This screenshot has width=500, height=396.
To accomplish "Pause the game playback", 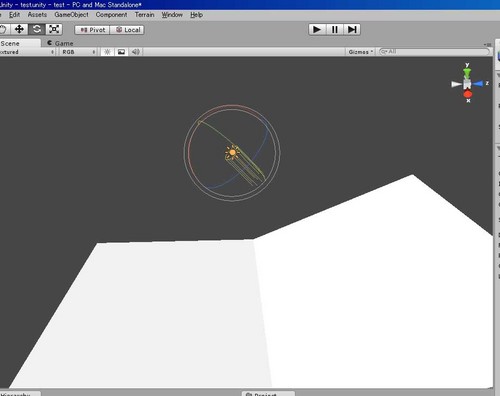I will [334, 30].
